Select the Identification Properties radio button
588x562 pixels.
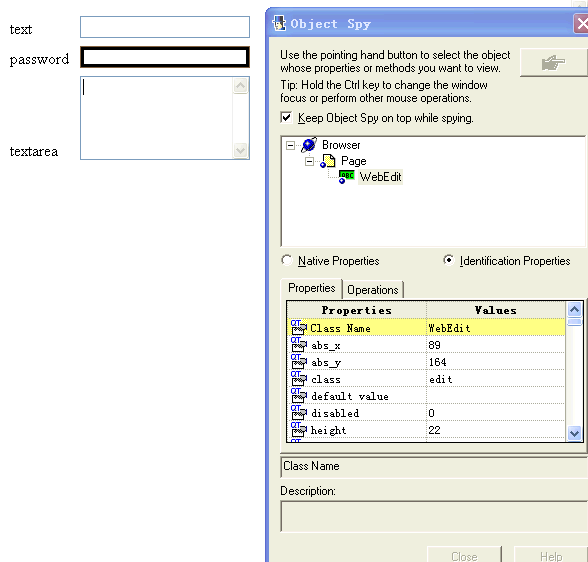point(448,260)
